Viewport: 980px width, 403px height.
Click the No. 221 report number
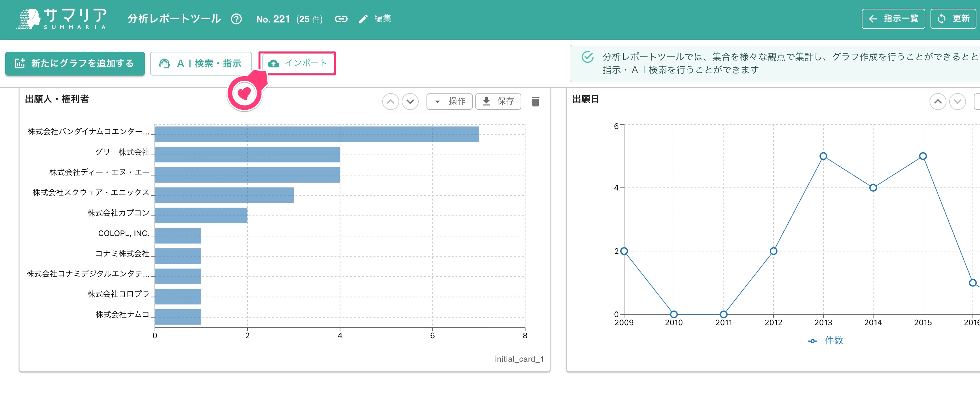tap(273, 19)
